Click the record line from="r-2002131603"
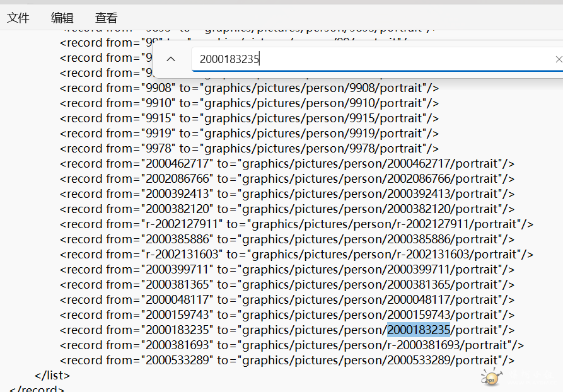 click(296, 255)
